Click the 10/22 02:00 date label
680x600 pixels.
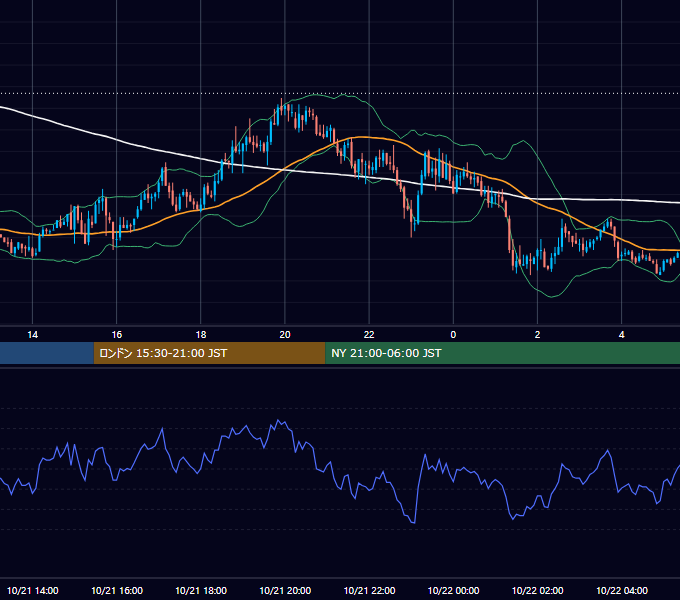pyautogui.click(x=537, y=590)
